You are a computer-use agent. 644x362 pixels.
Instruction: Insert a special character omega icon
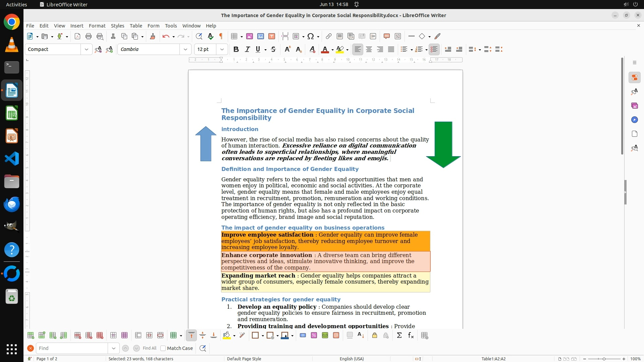point(311,36)
